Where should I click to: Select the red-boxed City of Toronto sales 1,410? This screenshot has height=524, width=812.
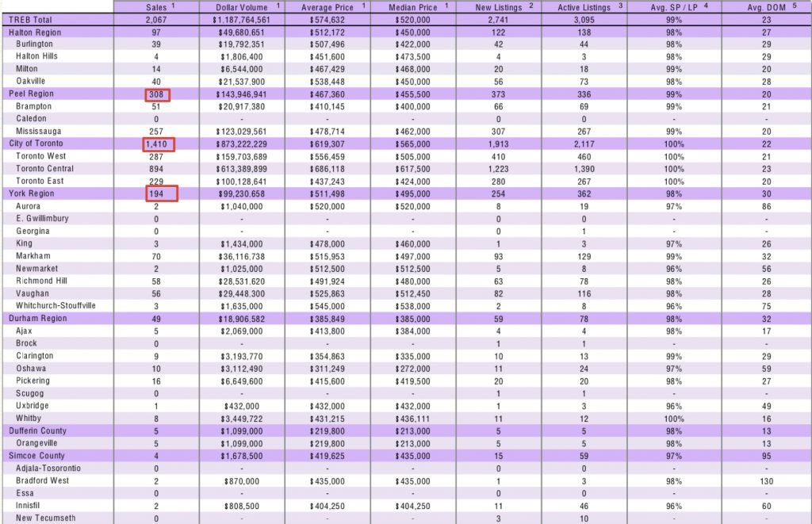click(159, 143)
